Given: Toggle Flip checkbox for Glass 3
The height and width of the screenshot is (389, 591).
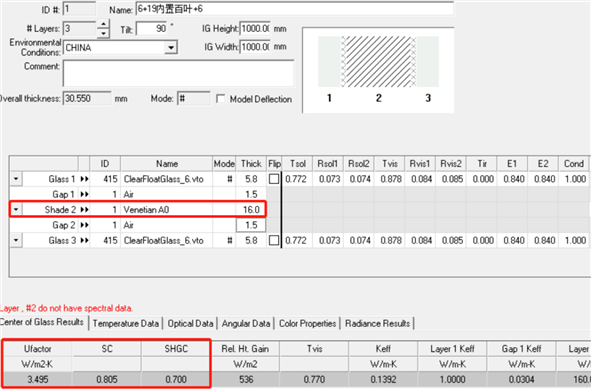Looking at the screenshot, I should click(274, 240).
